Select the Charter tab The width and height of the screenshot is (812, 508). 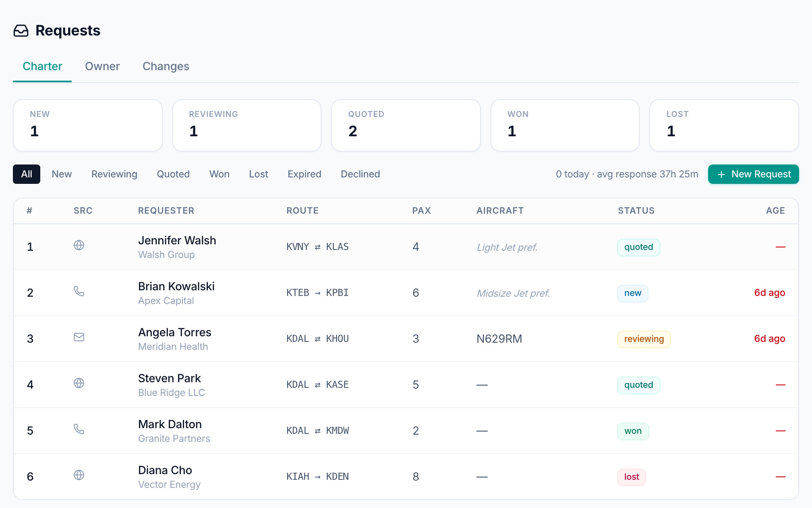click(x=42, y=66)
